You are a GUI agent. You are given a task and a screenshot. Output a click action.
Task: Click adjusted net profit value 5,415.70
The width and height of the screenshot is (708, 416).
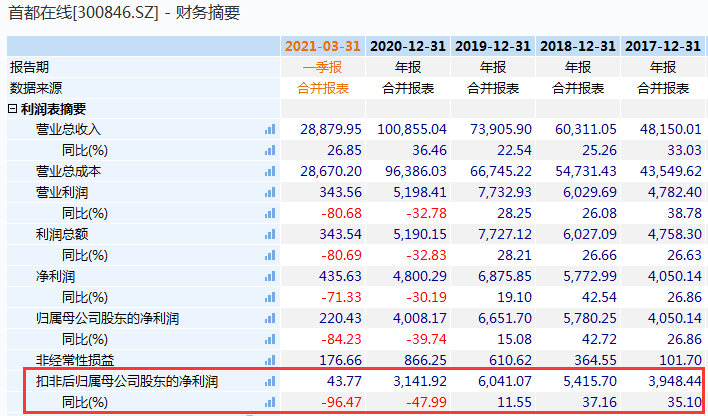590,382
